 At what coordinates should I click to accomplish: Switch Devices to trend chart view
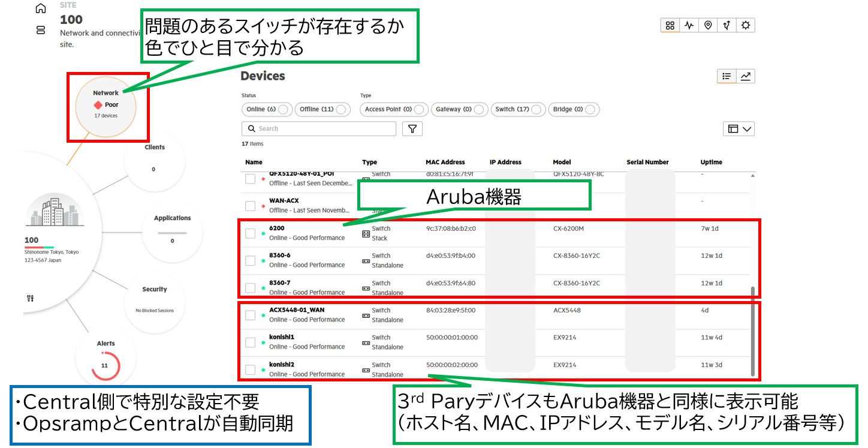pyautogui.click(x=745, y=76)
